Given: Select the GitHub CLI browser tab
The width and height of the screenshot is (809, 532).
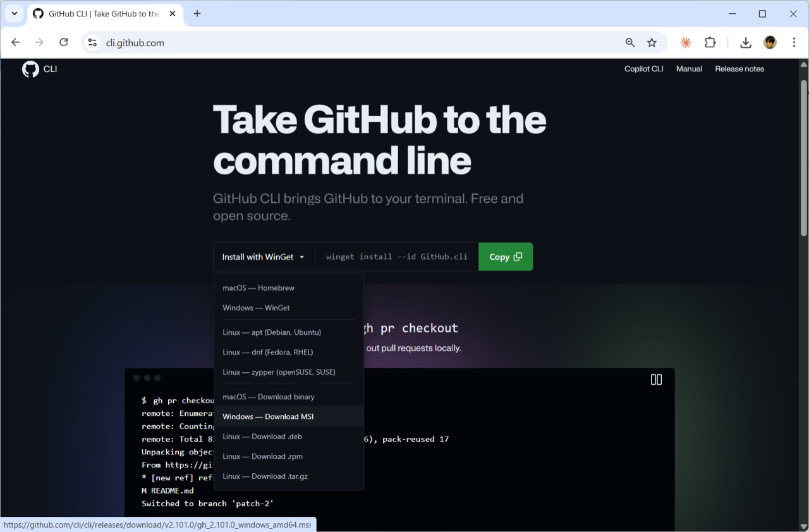Looking at the screenshot, I should coord(105,13).
